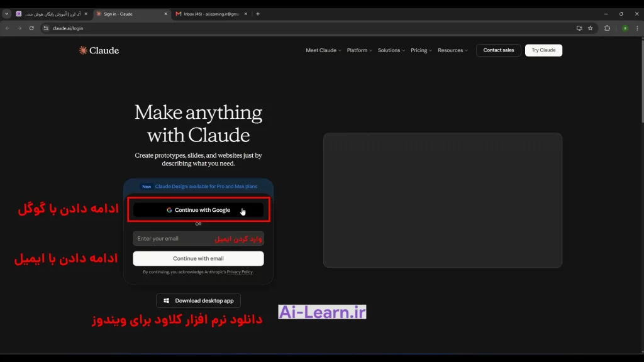Click the install app icon in the address bar
The height and width of the screenshot is (362, 644).
(579, 28)
